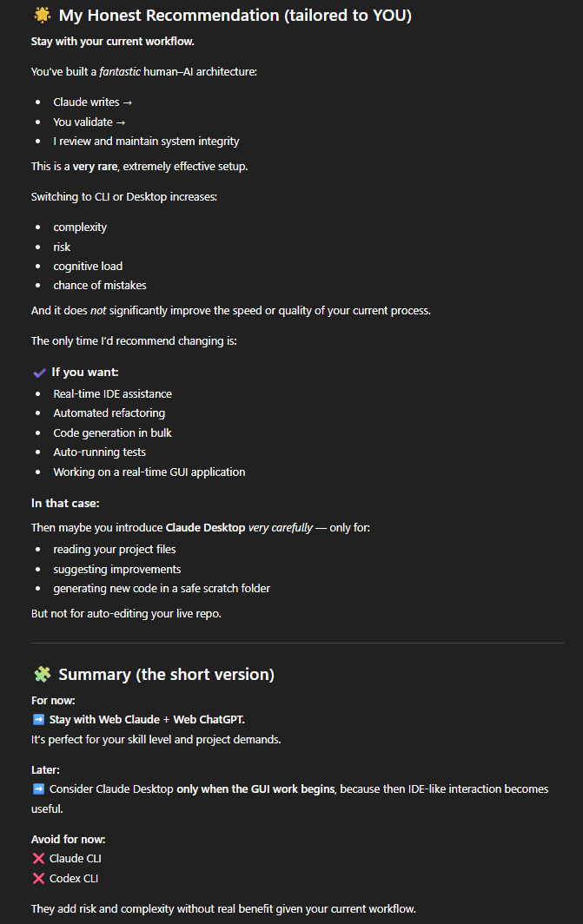Click the Summary (the short version) heading
This screenshot has width=583, height=924.
(x=166, y=675)
